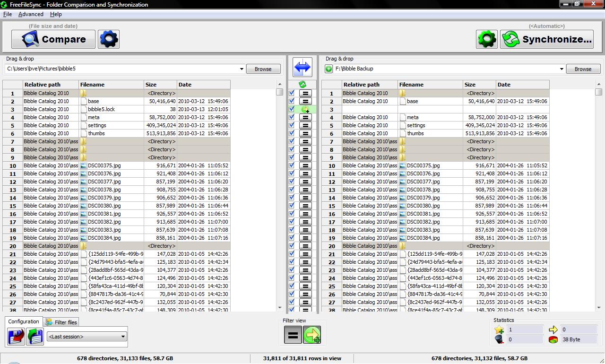605x364 pixels.
Task: Click equal sign icon on row 6
Action: (305, 133)
